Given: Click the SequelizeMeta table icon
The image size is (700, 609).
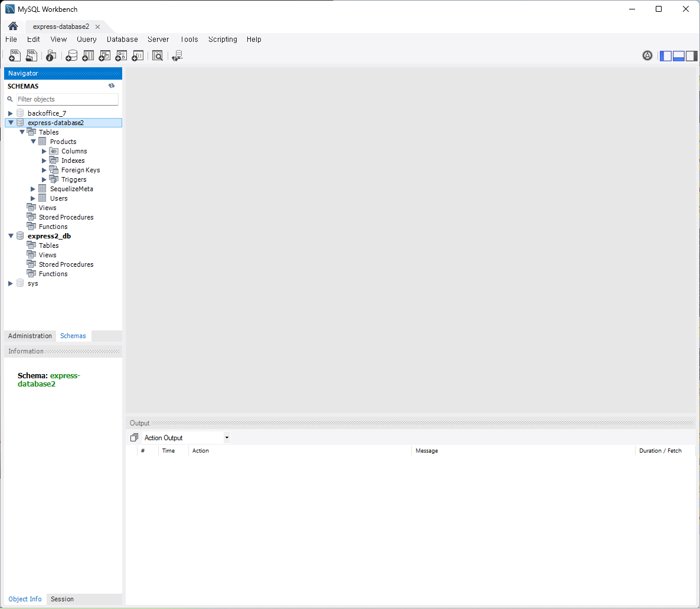Looking at the screenshot, I should (42, 189).
